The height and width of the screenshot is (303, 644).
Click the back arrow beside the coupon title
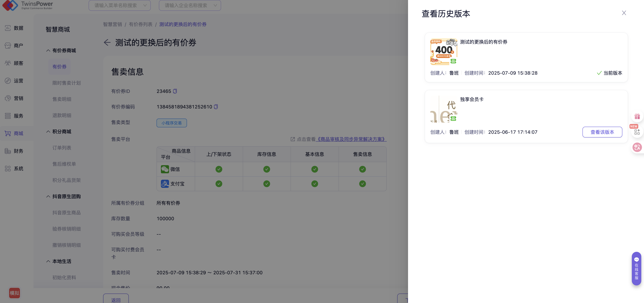107,42
